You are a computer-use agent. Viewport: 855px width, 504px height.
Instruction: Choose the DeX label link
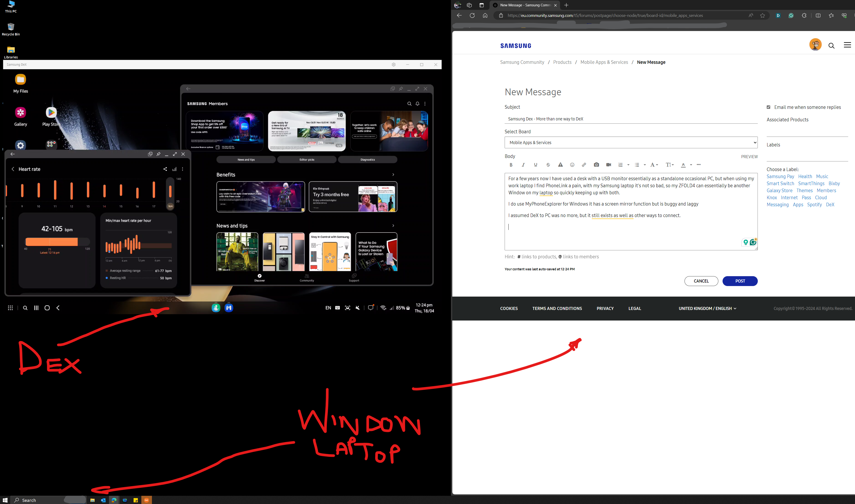(x=830, y=205)
